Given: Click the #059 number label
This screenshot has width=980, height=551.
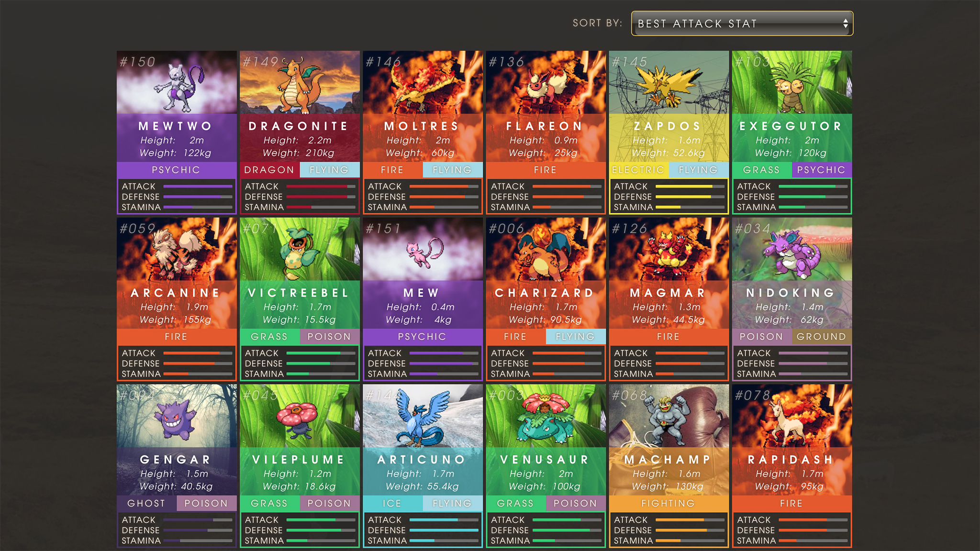Looking at the screenshot, I should coord(138,229).
